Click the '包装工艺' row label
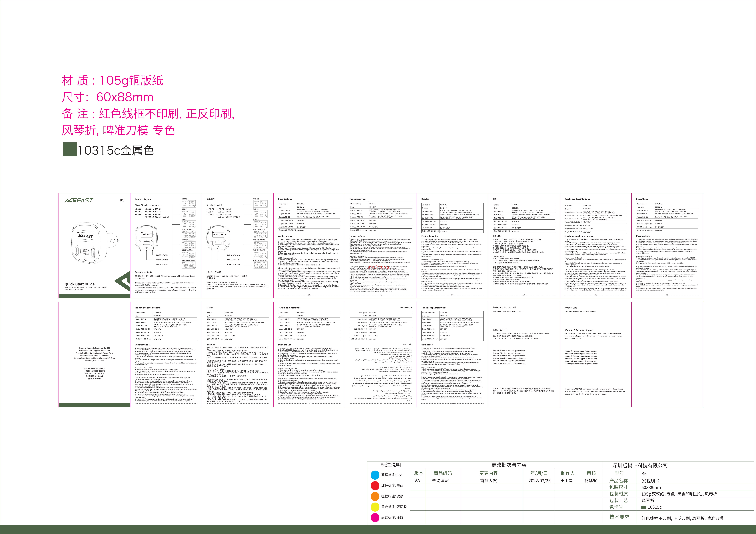756x534 pixels. pos(619,500)
